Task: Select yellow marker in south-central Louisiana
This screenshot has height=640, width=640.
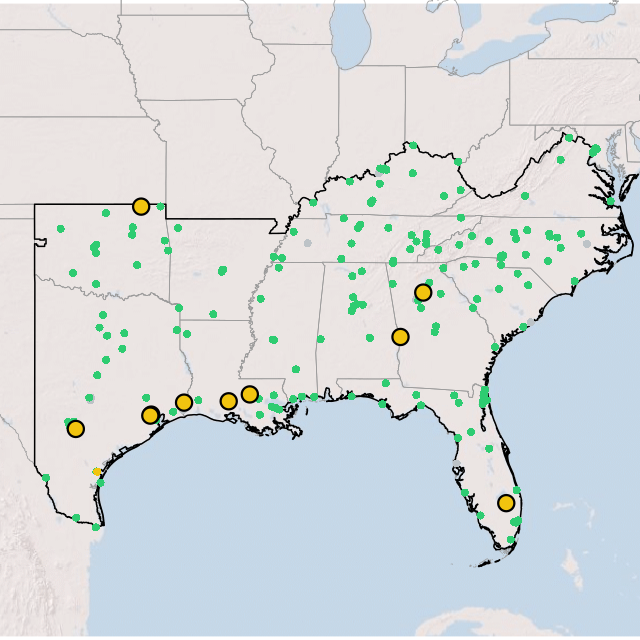Action: pos(229,401)
